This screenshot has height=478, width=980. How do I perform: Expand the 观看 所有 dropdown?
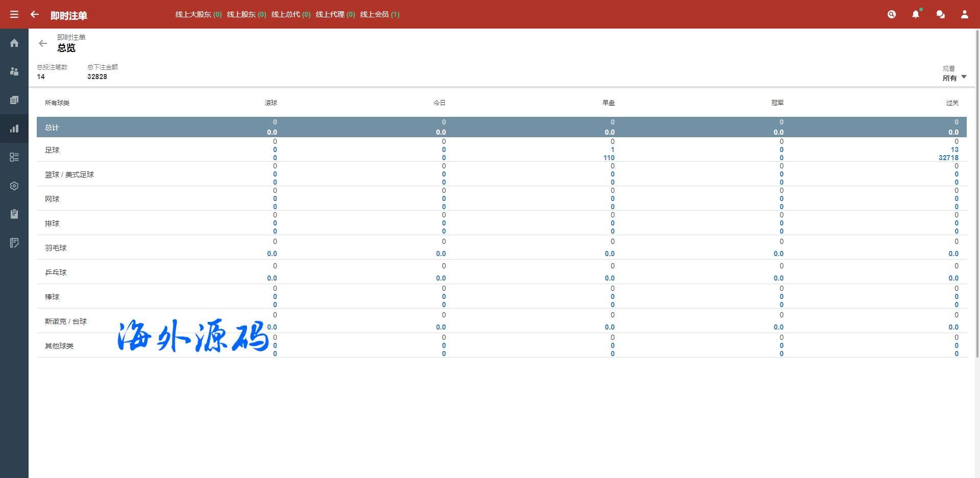click(954, 78)
